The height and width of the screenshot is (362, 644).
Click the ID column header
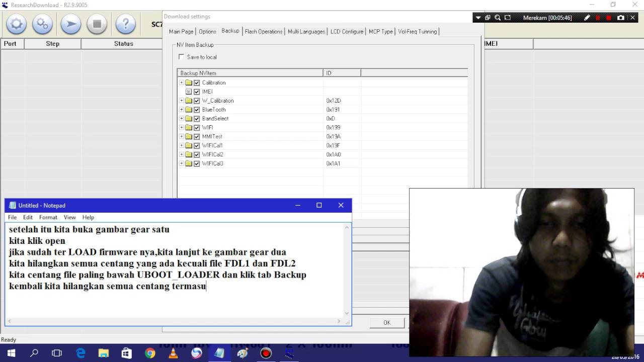click(342, 73)
